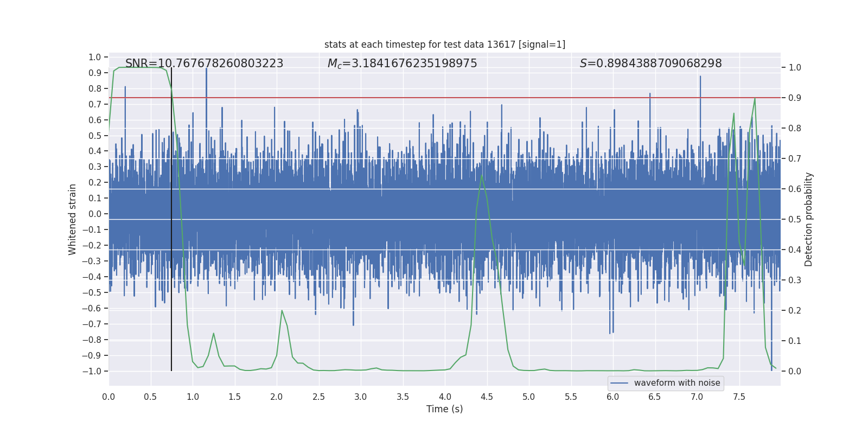Click the 'Whitened strain' axis label
This screenshot has height=434, width=868.
pos(73,219)
